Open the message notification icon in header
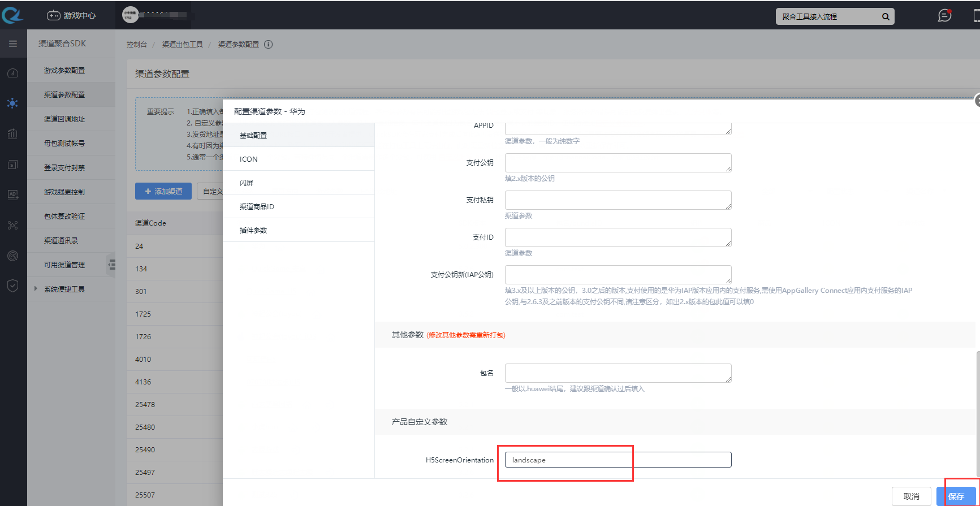The height and width of the screenshot is (506, 980). click(x=944, y=16)
